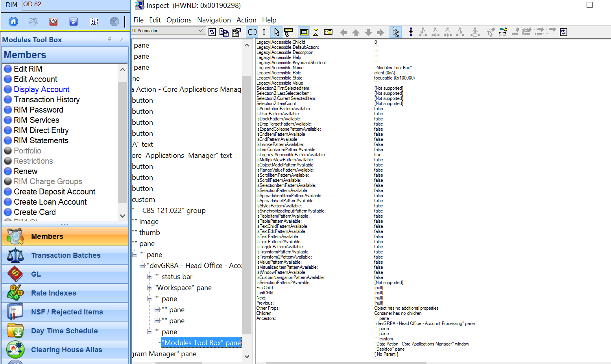The image size is (611, 364).
Task: Open Display Account in the Members list
Action: (x=41, y=89)
